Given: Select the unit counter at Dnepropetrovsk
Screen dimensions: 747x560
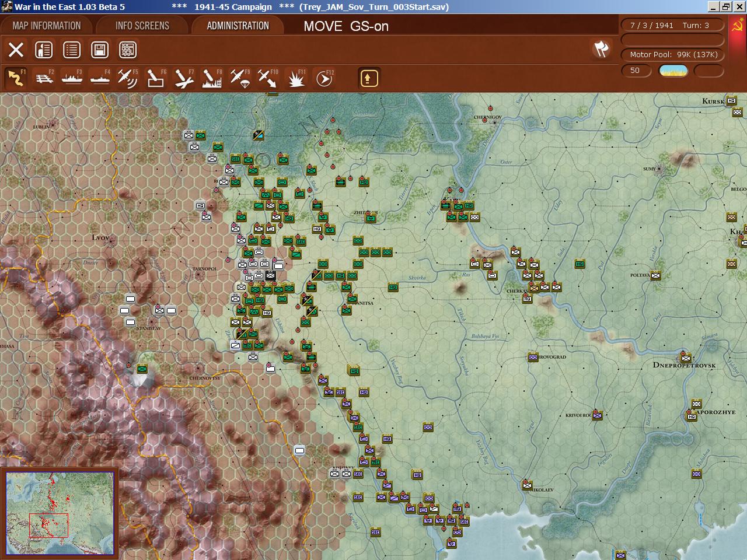Looking at the screenshot, I should [685, 357].
